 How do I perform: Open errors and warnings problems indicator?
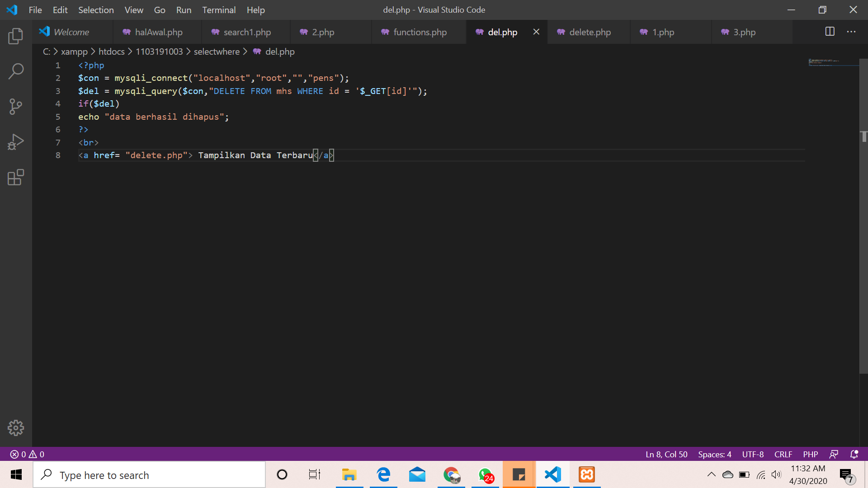click(27, 454)
